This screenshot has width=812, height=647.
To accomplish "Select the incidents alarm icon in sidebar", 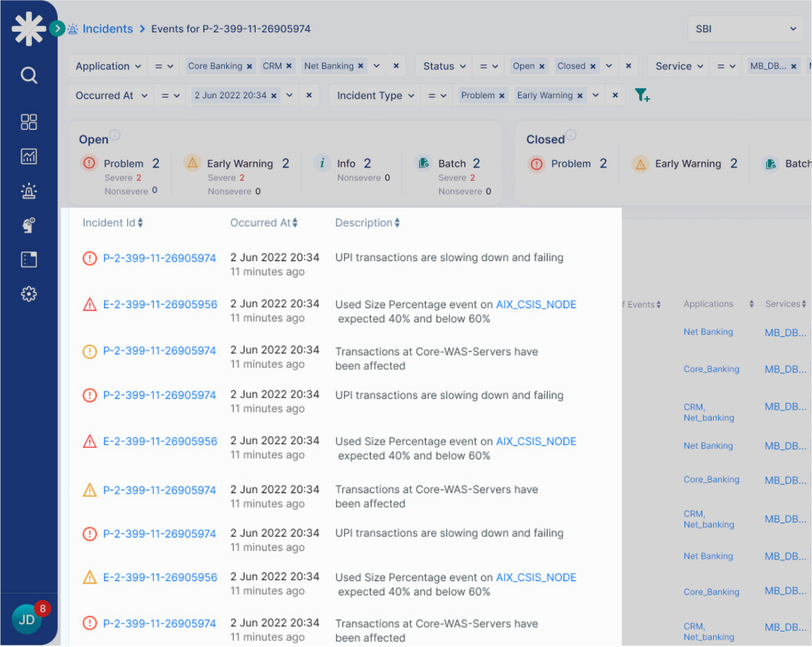I will [x=29, y=192].
